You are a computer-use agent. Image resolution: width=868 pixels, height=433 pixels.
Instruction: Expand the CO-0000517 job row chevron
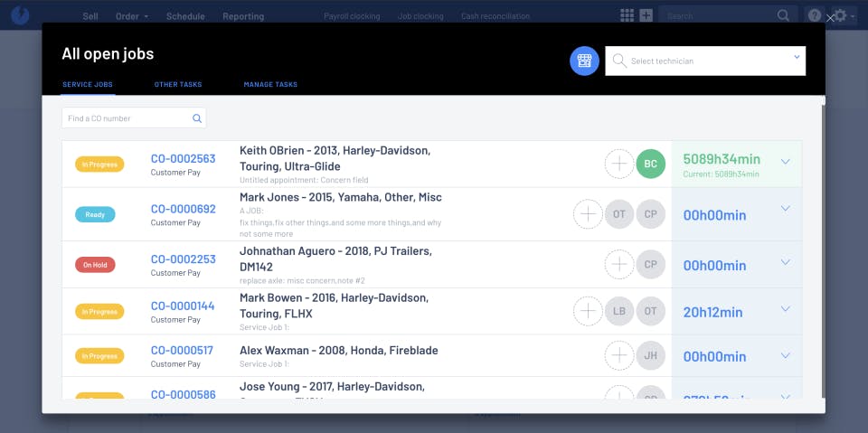click(x=785, y=355)
